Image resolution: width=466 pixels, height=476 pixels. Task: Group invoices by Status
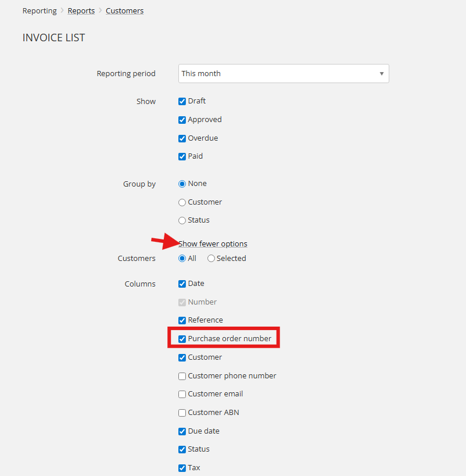182,220
